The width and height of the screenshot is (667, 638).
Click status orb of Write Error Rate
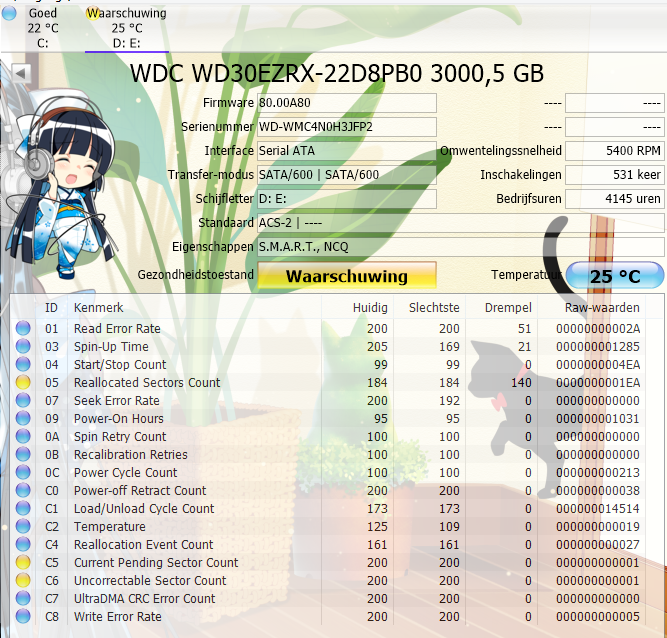(23, 616)
